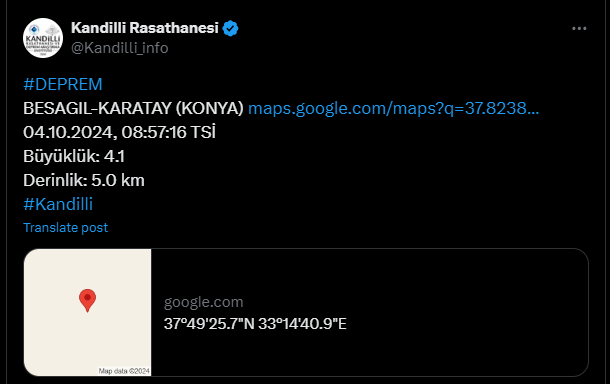The image size is (610, 384).
Task: Click the BESAGIL-KARATAY (KONYA) location text
Action: click(133, 109)
